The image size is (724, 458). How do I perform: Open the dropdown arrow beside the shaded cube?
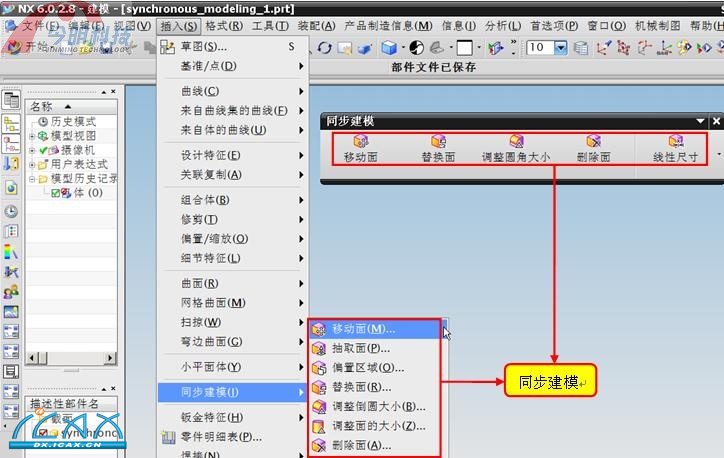(403, 48)
